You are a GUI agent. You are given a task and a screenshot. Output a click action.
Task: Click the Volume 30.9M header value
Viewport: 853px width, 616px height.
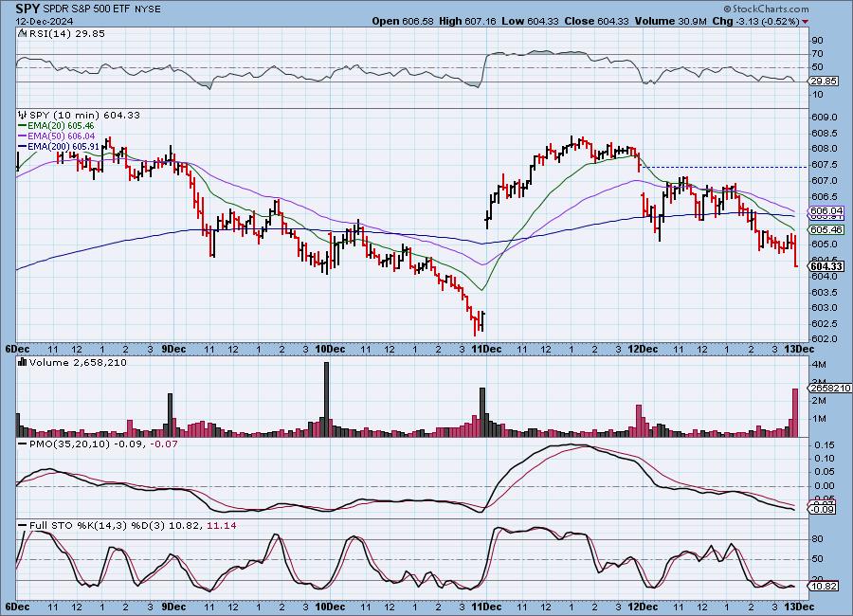pyautogui.click(x=670, y=21)
